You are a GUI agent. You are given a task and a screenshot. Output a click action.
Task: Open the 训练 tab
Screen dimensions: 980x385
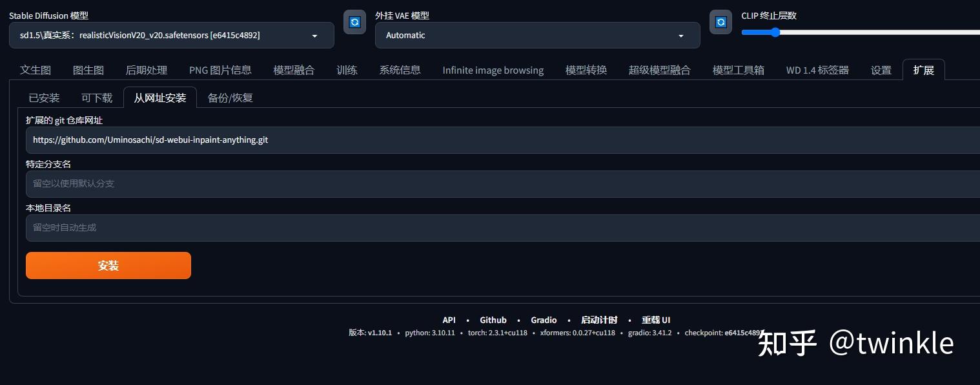point(347,70)
